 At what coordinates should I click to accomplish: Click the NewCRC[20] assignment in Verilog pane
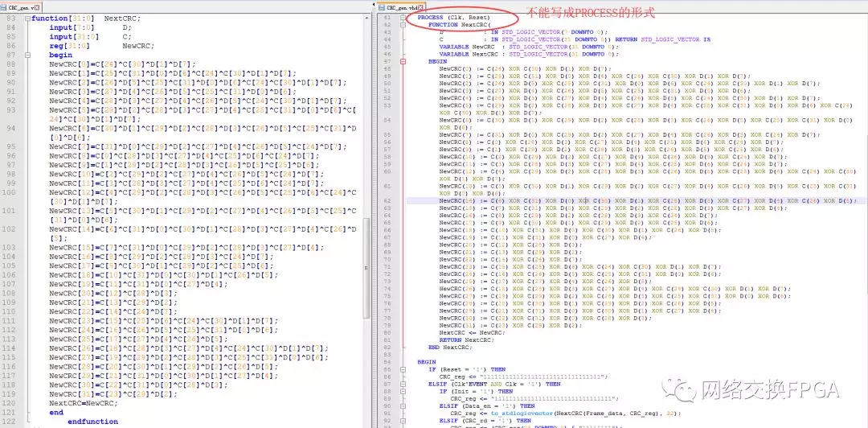pyautogui.click(x=113, y=294)
